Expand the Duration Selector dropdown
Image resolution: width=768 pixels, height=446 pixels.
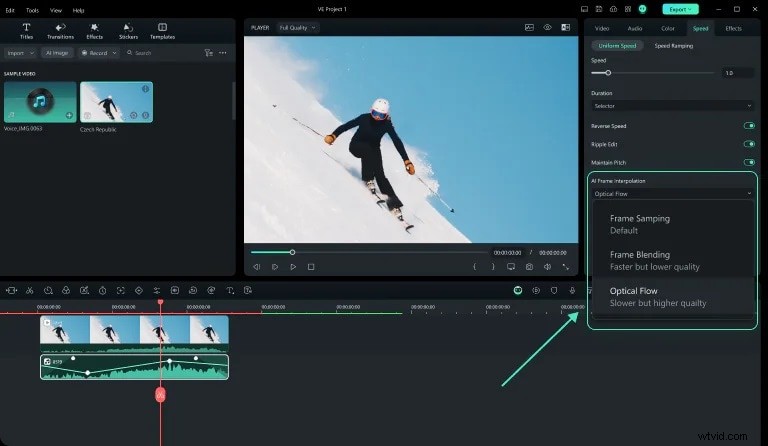click(672, 105)
